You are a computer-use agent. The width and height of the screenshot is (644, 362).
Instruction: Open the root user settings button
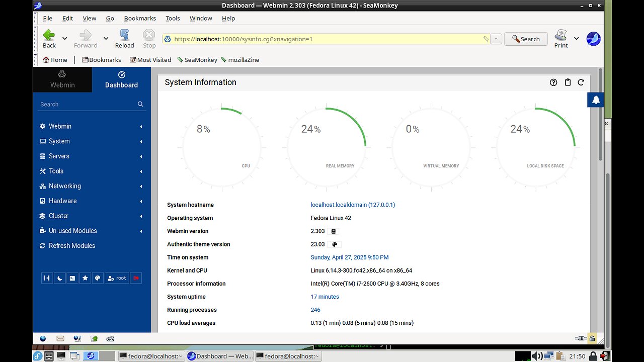click(117, 278)
